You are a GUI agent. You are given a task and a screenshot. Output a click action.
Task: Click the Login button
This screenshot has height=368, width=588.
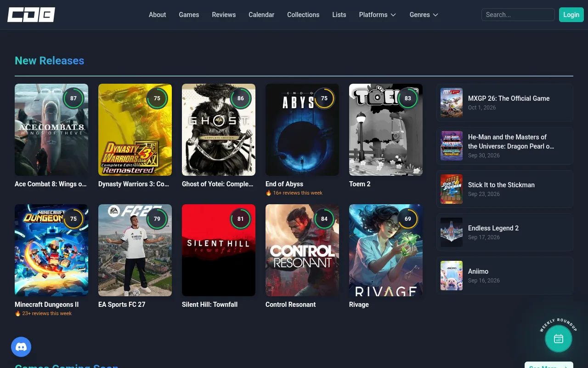click(x=571, y=15)
